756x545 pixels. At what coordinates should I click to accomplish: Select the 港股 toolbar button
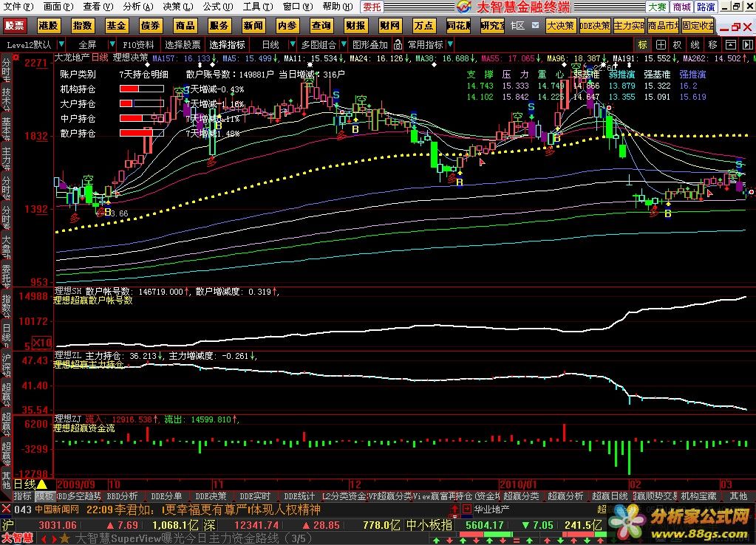pos(48,26)
